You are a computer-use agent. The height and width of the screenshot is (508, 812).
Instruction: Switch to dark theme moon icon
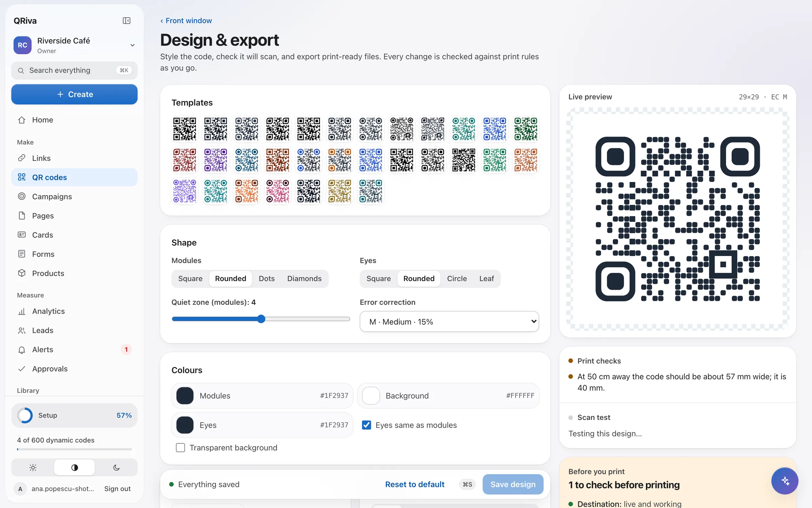click(116, 468)
